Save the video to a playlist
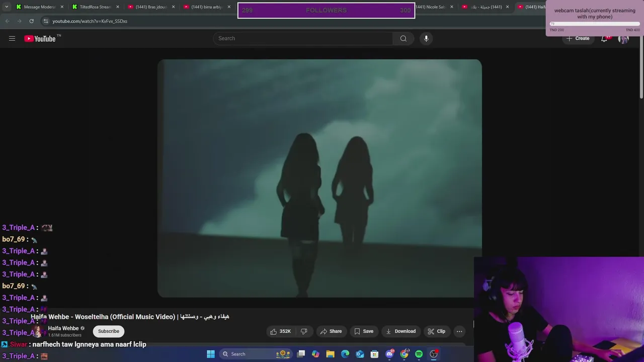The image size is (644, 362). 364,331
